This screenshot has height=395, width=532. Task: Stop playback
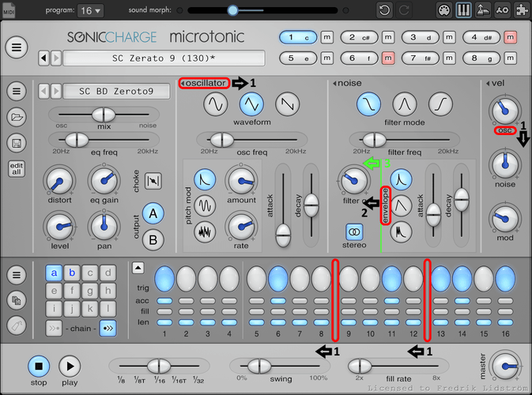[39, 367]
